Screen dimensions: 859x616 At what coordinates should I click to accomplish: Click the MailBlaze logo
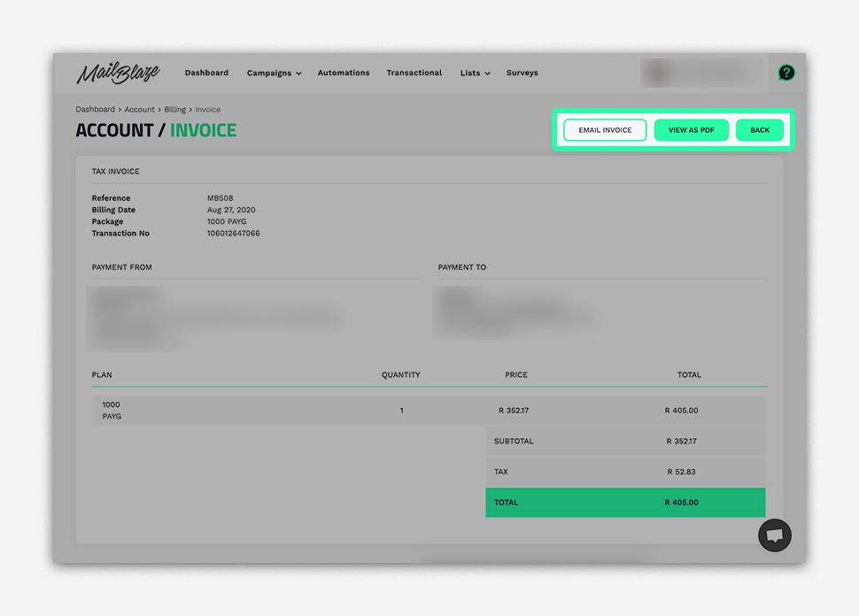click(x=120, y=73)
